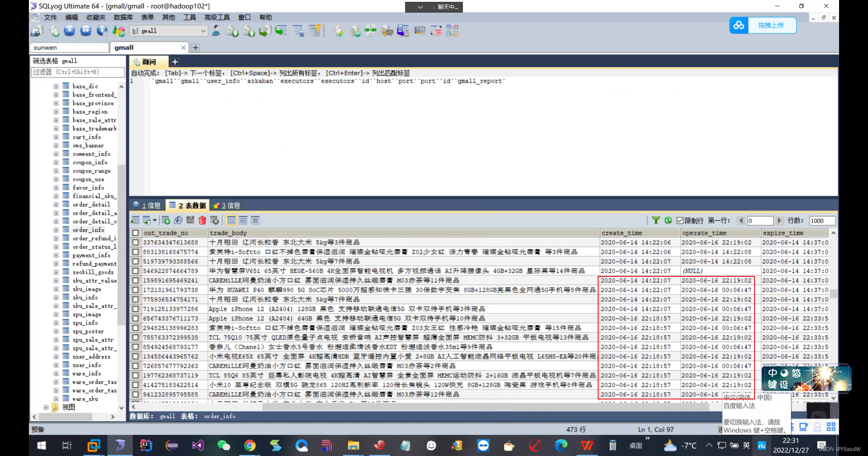Click the execute query play icon
The height and width of the screenshot is (456, 868).
point(70,31)
